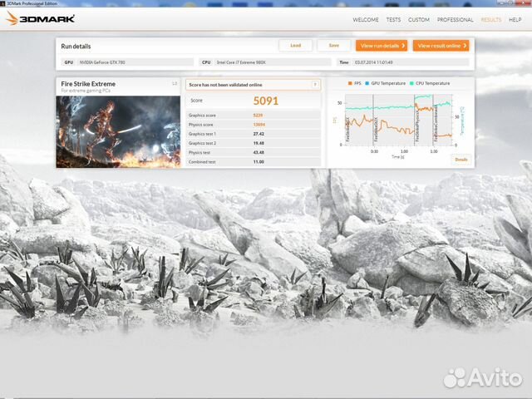Click the Fire Strike Extreme thumbnail

tap(118, 132)
